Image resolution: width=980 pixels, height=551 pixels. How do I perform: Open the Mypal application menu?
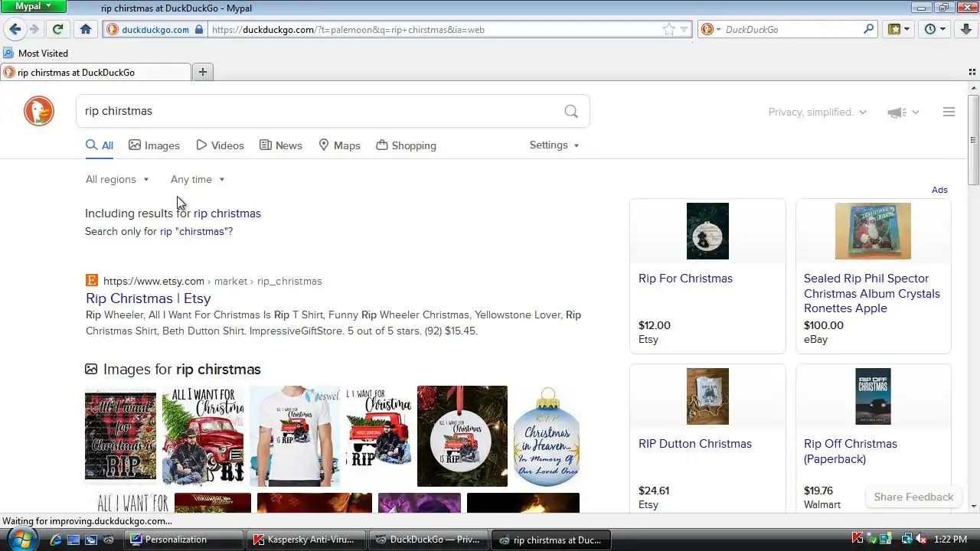(34, 6)
